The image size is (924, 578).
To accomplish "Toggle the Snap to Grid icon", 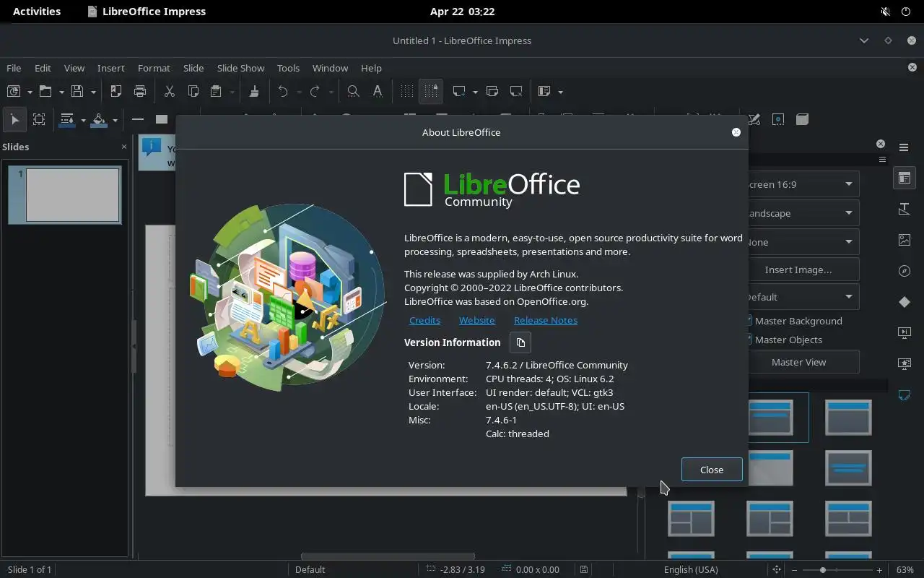I will pos(431,91).
